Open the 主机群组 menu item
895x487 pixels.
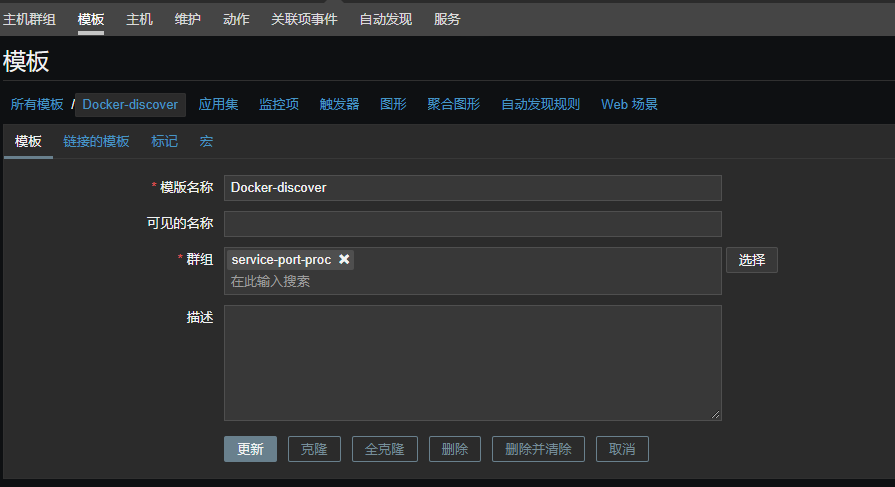[x=29, y=19]
